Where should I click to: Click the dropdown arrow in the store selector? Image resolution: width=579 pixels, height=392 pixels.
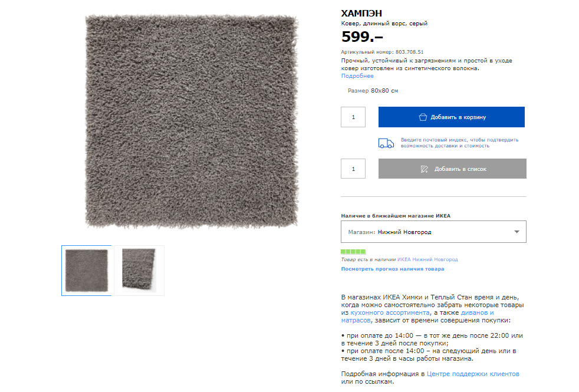point(517,232)
